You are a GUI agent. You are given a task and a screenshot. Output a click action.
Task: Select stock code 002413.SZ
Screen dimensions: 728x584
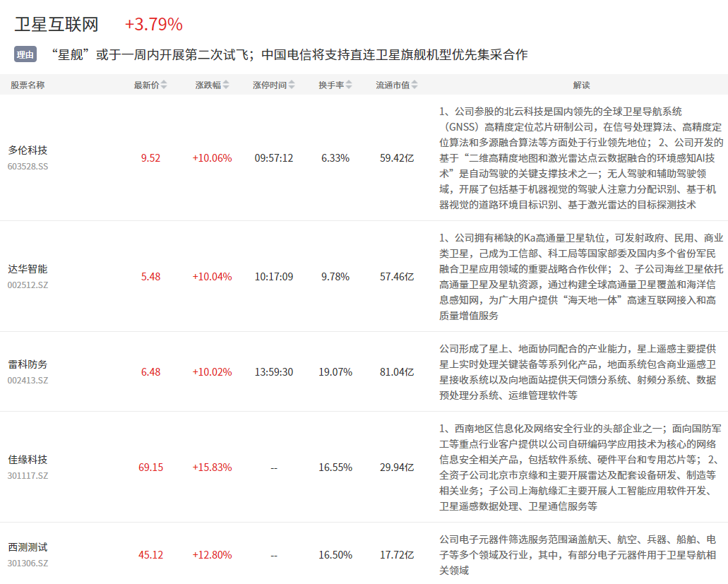[28, 380]
